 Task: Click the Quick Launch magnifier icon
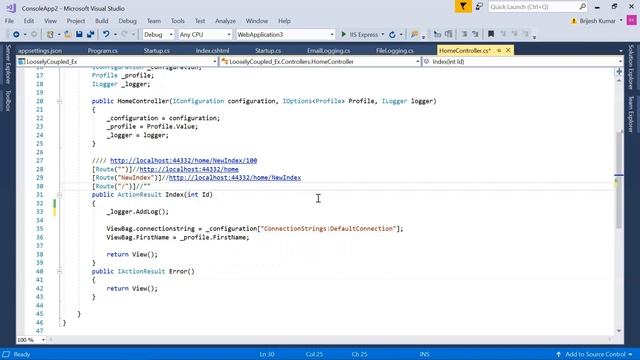[582, 7]
